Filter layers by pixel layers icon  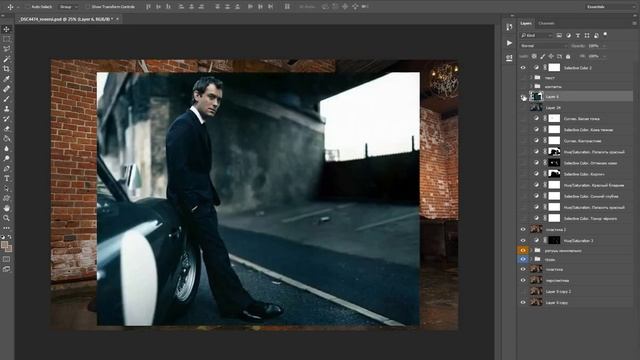tap(559, 36)
